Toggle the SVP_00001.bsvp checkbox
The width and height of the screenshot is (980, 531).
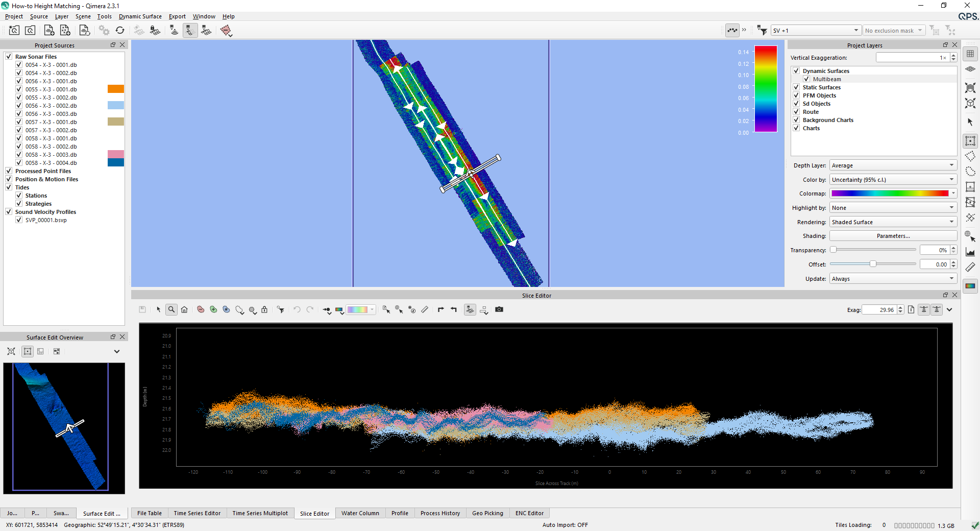pos(19,220)
